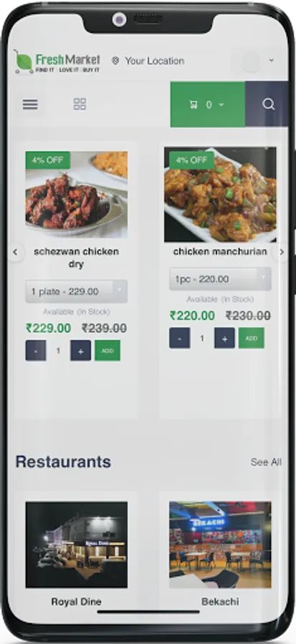Image resolution: width=296 pixels, height=644 pixels.
Task: Open schezwan chicken '1 plate - 229.00' dropdown
Action: click(77, 292)
